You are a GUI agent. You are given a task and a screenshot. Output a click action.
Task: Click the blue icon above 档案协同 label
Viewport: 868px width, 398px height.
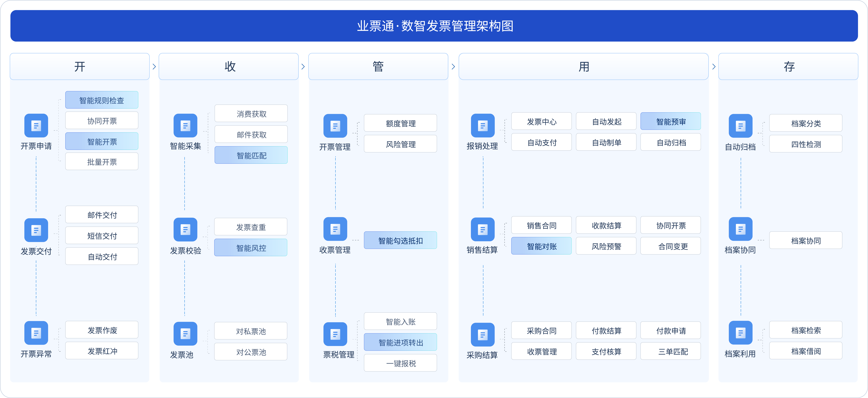click(x=741, y=229)
